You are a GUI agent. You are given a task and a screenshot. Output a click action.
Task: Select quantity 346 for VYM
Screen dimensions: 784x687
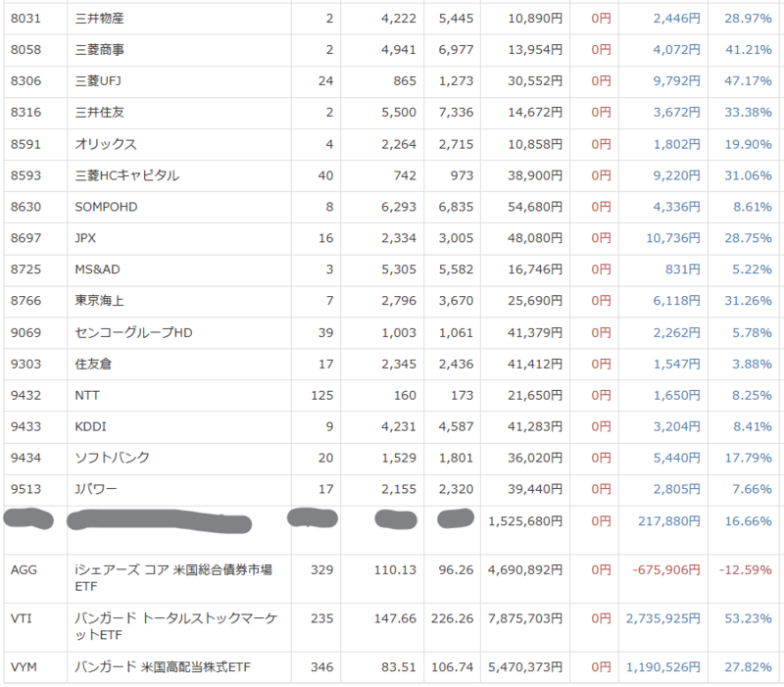click(322, 667)
